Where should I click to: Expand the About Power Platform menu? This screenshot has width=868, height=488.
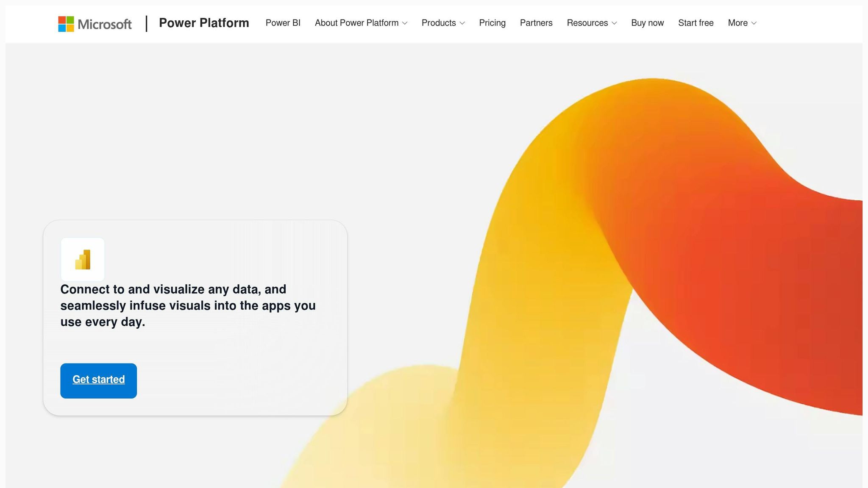click(361, 23)
